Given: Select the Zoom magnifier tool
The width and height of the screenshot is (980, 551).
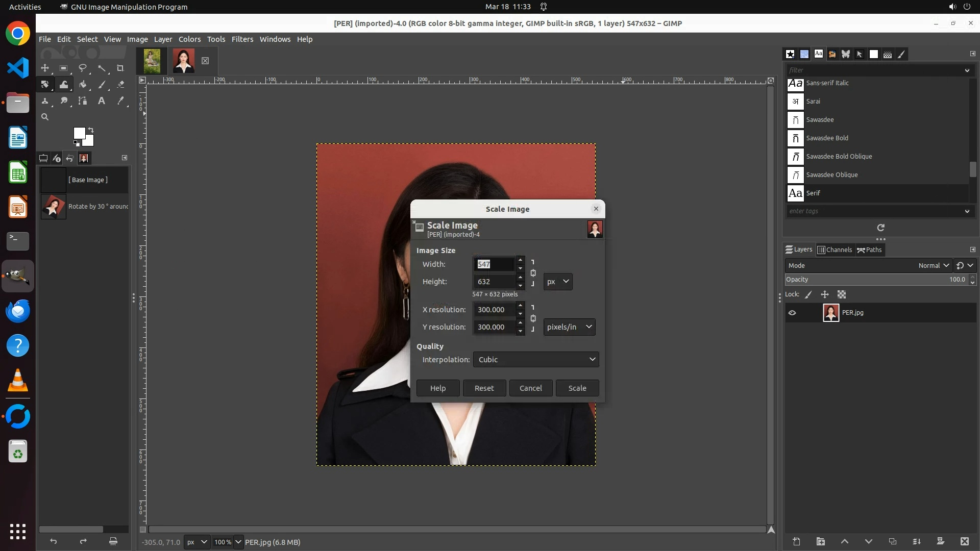Looking at the screenshot, I should (x=45, y=117).
